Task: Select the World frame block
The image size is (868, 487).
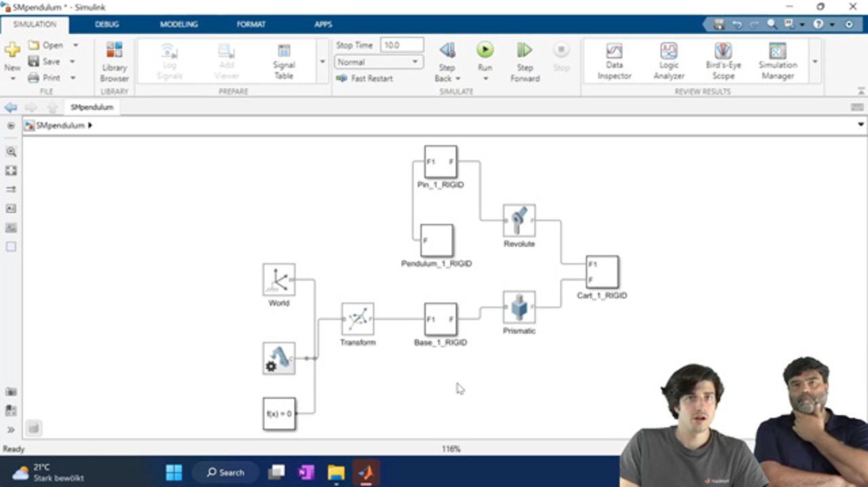Action: pos(279,279)
